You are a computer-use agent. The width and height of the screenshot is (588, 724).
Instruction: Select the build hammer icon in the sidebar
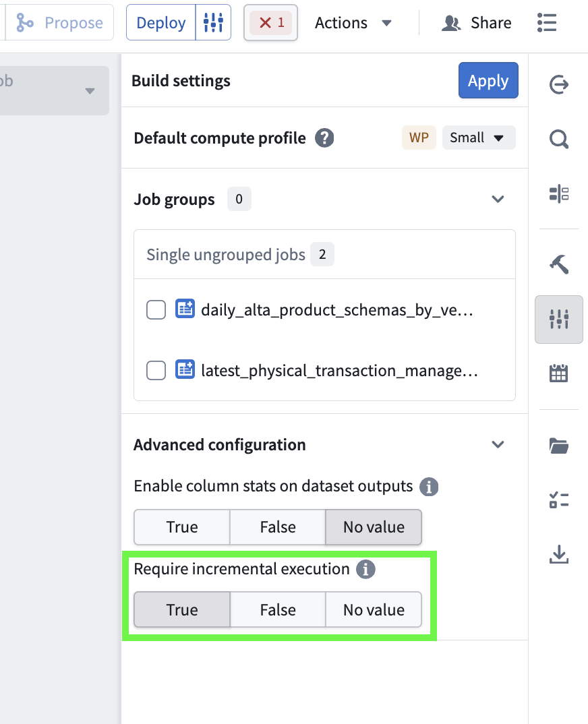pyautogui.click(x=558, y=264)
